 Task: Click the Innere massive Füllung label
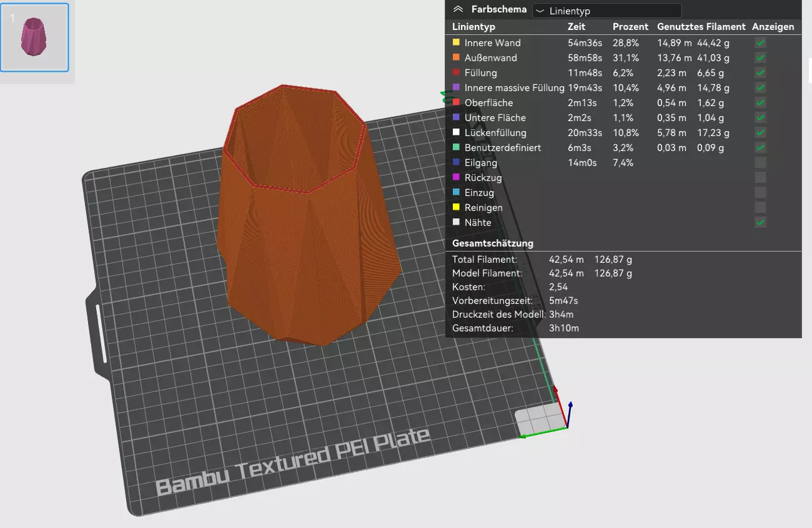pos(515,88)
